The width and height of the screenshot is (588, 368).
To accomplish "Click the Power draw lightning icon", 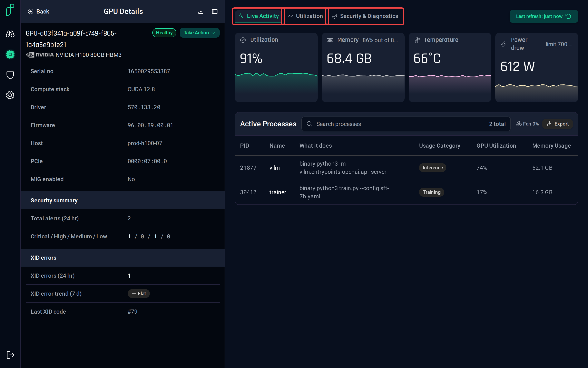I will [x=503, y=44].
